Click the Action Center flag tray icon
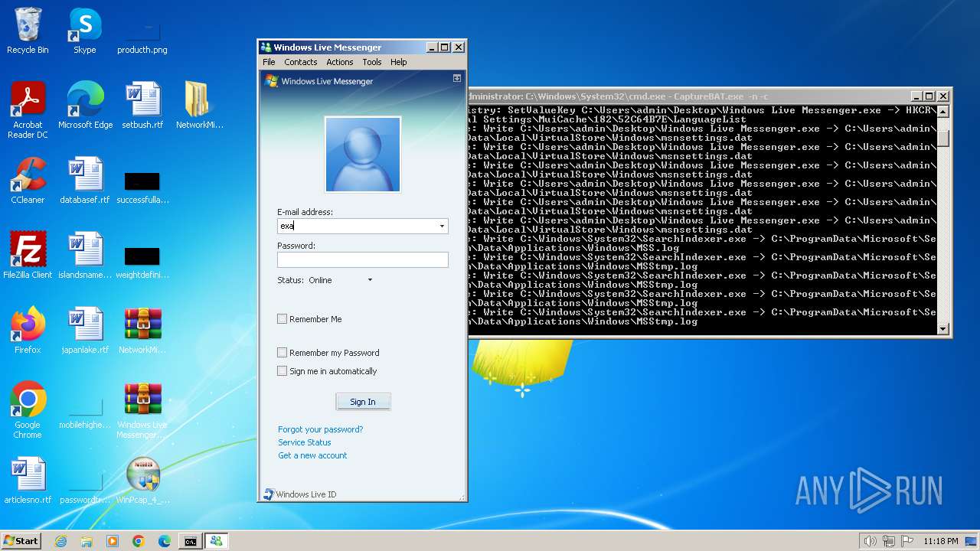Viewport: 980px width, 551px height. tap(907, 541)
